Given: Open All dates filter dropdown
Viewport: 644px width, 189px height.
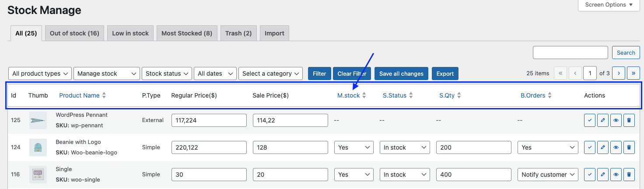Looking at the screenshot, I should (215, 73).
